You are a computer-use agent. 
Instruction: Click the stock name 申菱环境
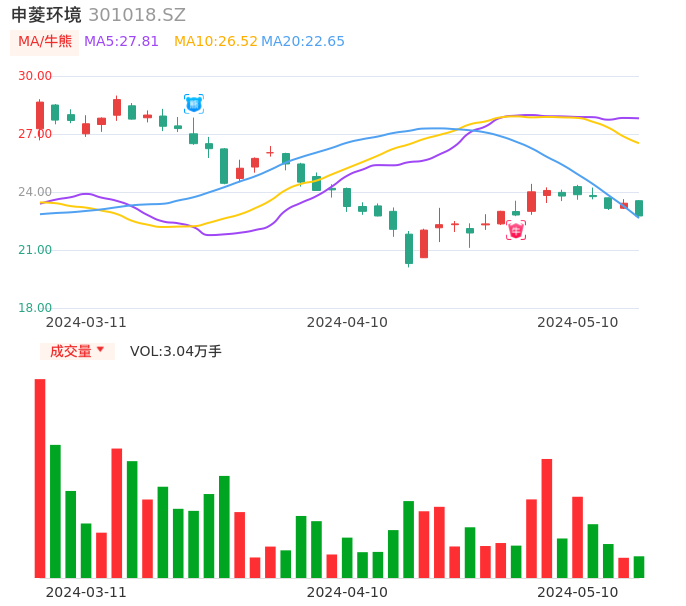[x=46, y=15]
